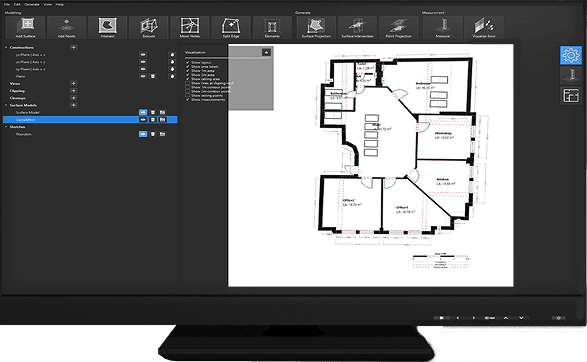587x362 pixels.
Task: Delete the Surface Model via trash icon
Action: point(153,112)
